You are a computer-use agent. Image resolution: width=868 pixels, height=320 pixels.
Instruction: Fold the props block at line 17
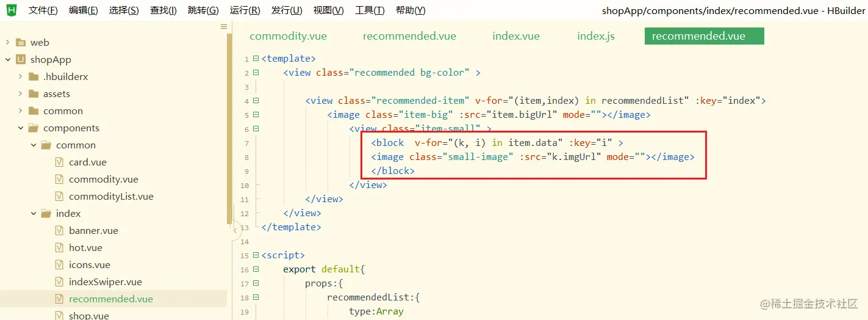(x=256, y=283)
